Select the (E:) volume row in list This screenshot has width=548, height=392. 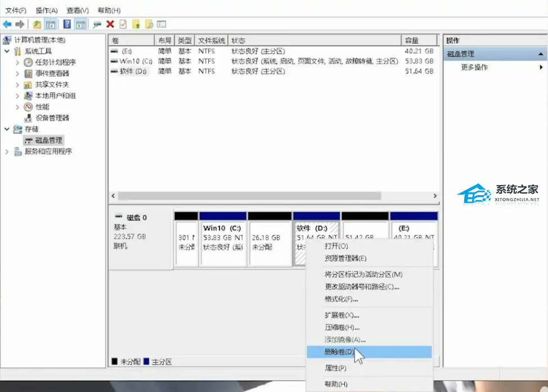point(273,51)
